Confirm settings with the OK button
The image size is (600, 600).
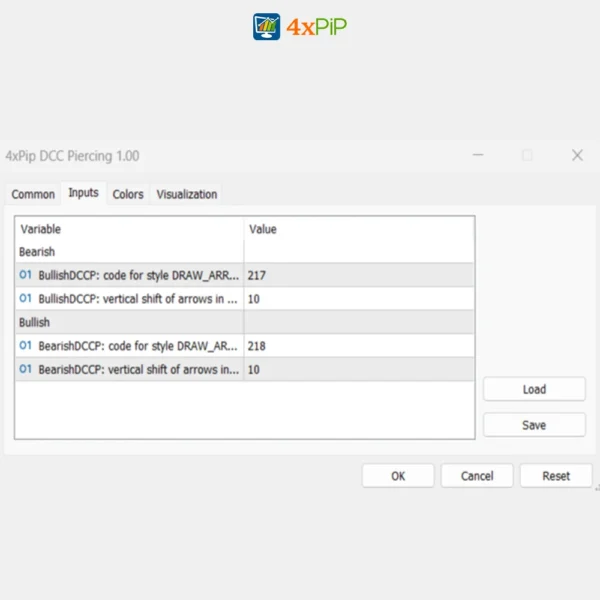[398, 476]
